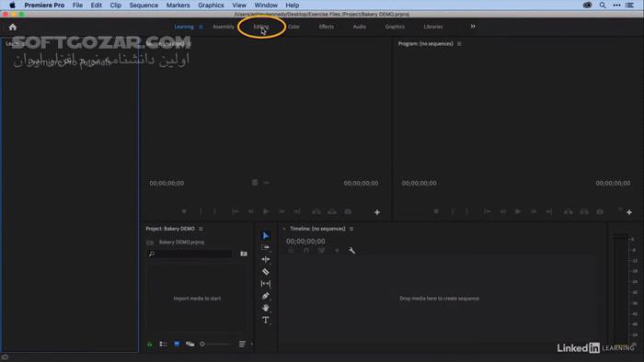The width and height of the screenshot is (644, 362).
Task: Open Timeline display settings wrench
Action: tap(352, 251)
